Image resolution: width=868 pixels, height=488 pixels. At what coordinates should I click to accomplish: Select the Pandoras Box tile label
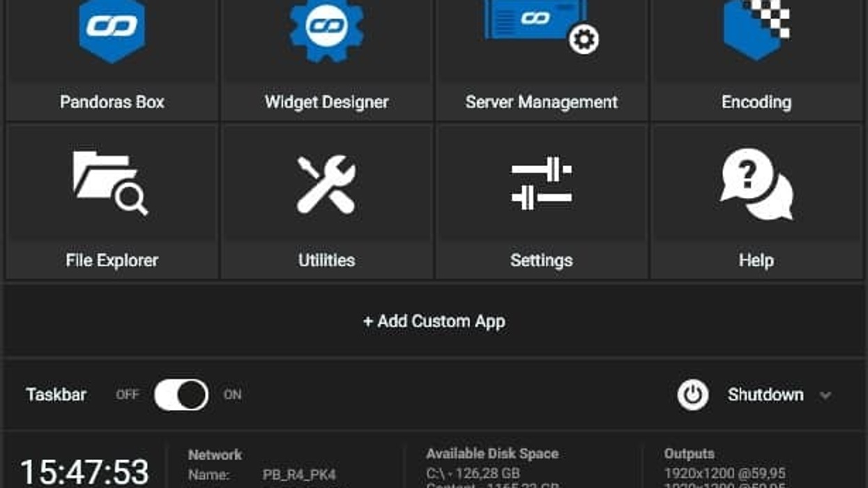coord(112,102)
